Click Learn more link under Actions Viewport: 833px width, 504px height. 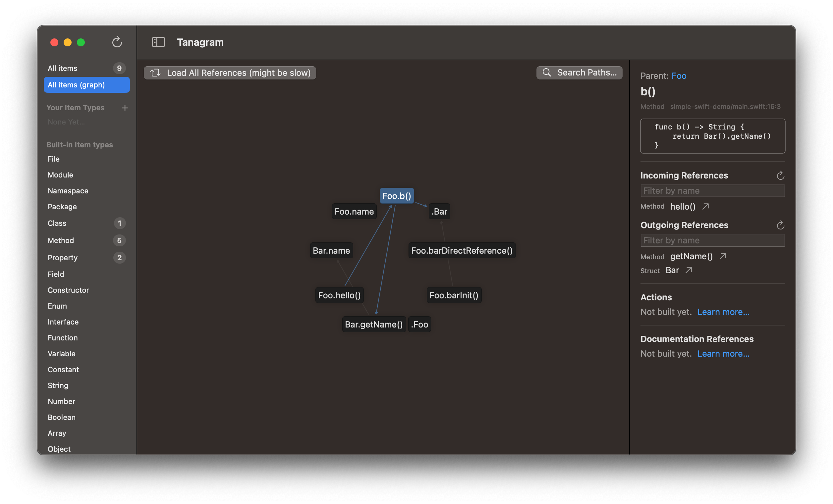(723, 311)
